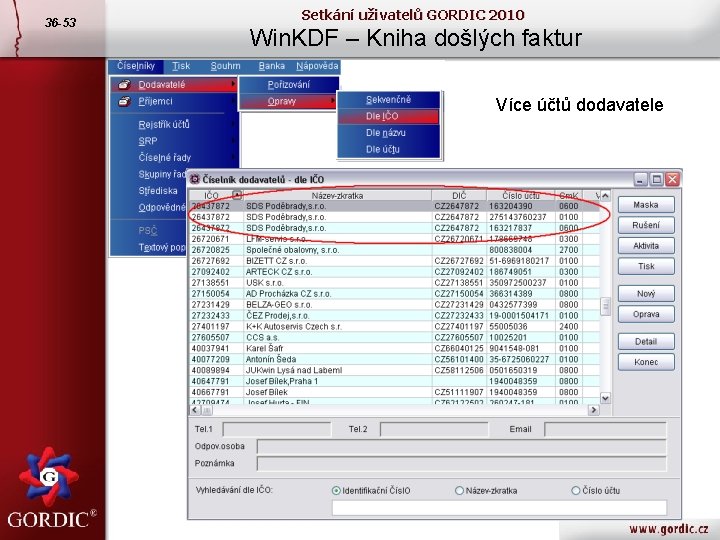Screen dimensions: 720x540
Task: Select row Antonín Šeda
Action: click(x=394, y=360)
